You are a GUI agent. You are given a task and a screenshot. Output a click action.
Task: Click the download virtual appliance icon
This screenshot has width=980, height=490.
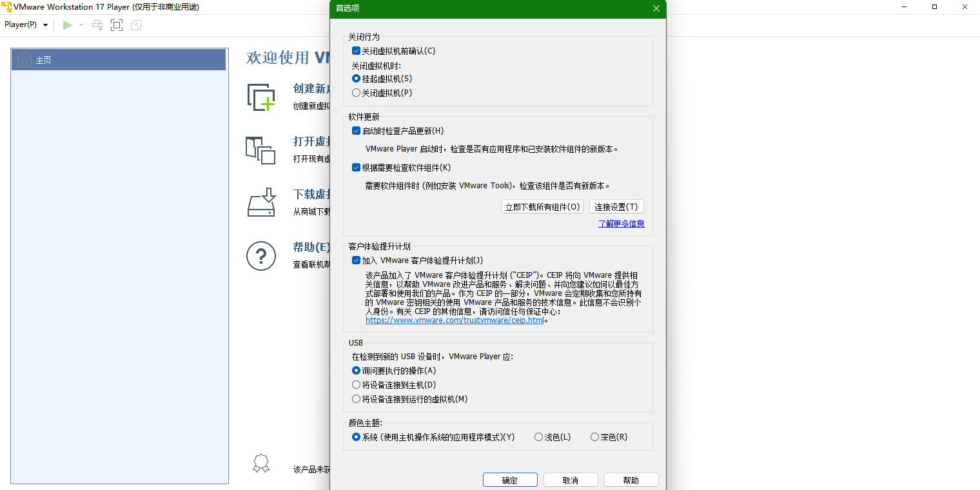(x=261, y=202)
